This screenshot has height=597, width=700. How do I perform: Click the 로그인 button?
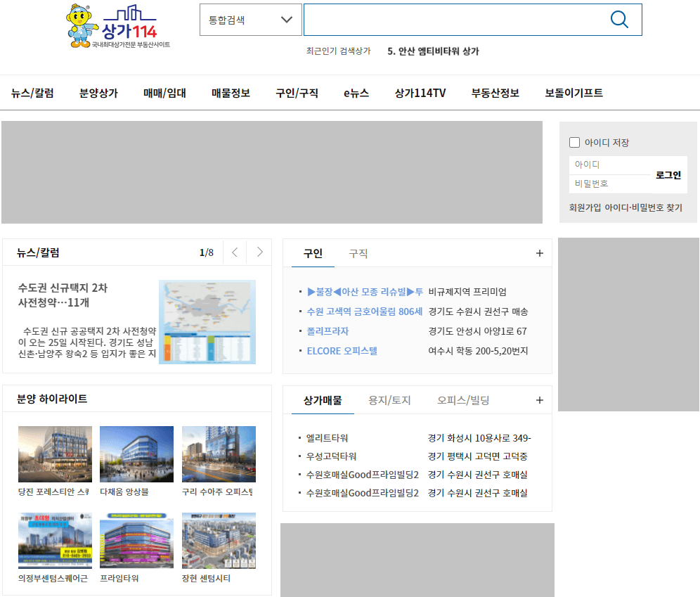pyautogui.click(x=670, y=174)
